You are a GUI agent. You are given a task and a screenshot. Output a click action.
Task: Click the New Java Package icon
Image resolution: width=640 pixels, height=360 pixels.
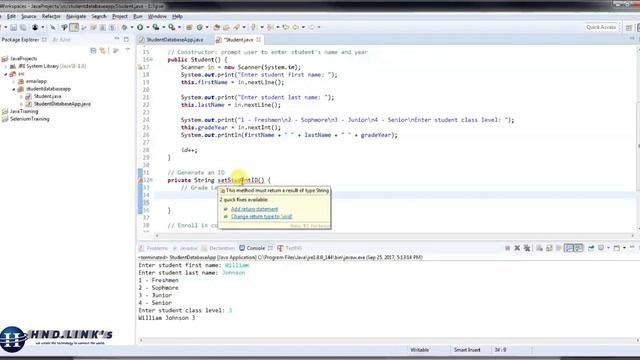coord(189,27)
